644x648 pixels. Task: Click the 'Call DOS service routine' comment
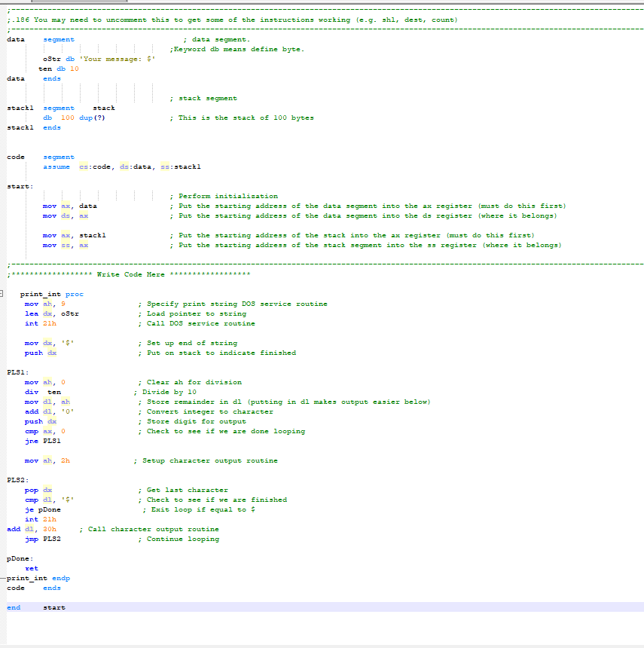(x=201, y=323)
